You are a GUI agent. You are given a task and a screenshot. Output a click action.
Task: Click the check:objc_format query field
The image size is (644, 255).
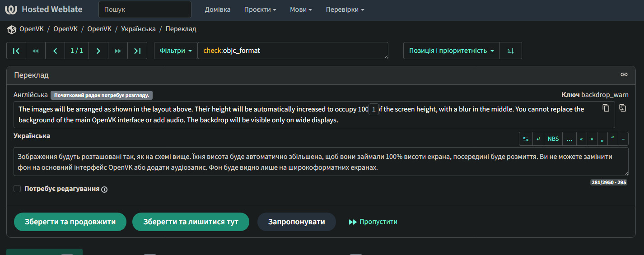[x=293, y=51]
